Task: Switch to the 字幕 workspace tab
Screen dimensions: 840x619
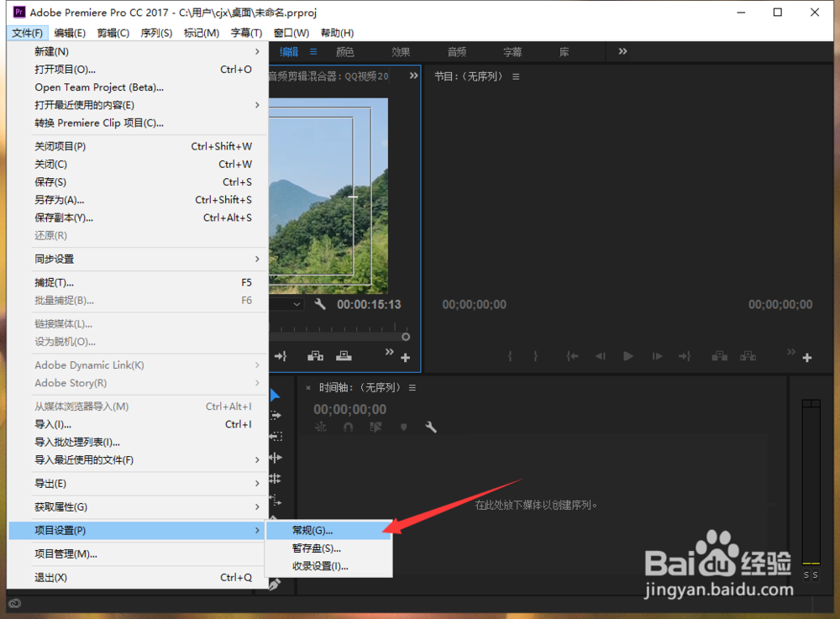Action: pyautogui.click(x=512, y=52)
